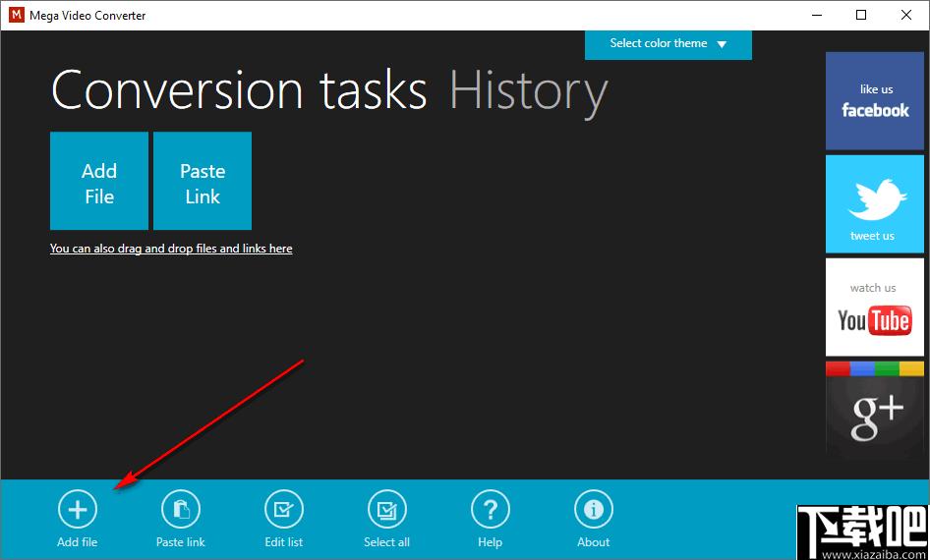This screenshot has height=560, width=930.
Task: Open the Google Plus tile
Action: click(875, 410)
